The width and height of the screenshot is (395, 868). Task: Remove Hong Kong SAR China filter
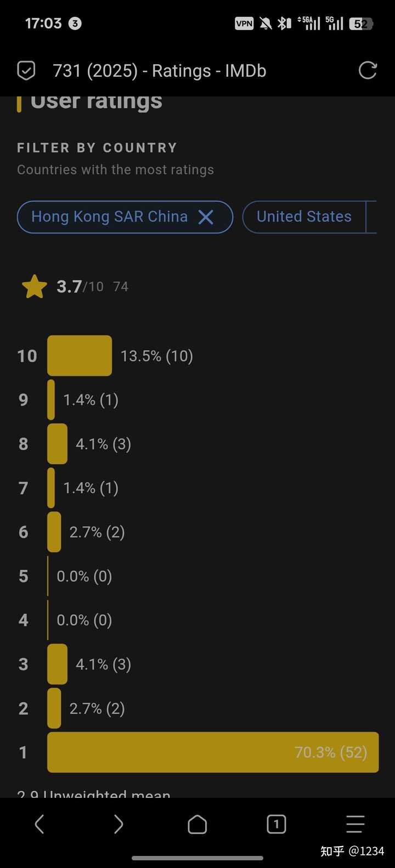tap(206, 217)
